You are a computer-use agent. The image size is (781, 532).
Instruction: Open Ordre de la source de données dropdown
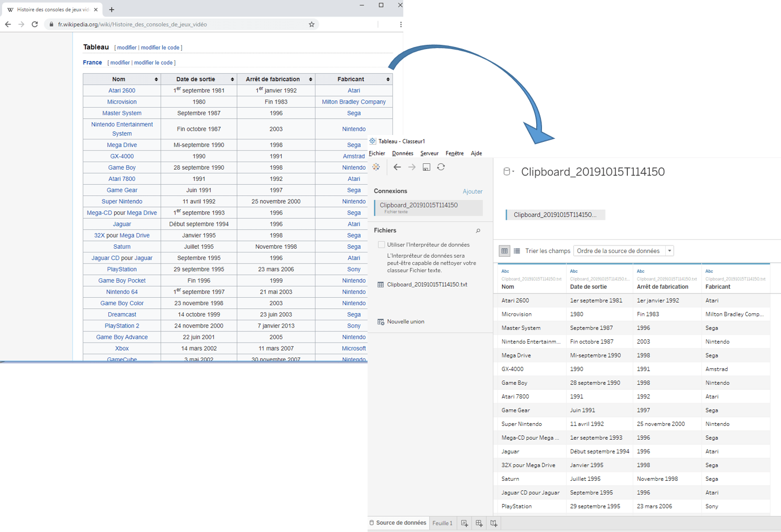tap(623, 251)
